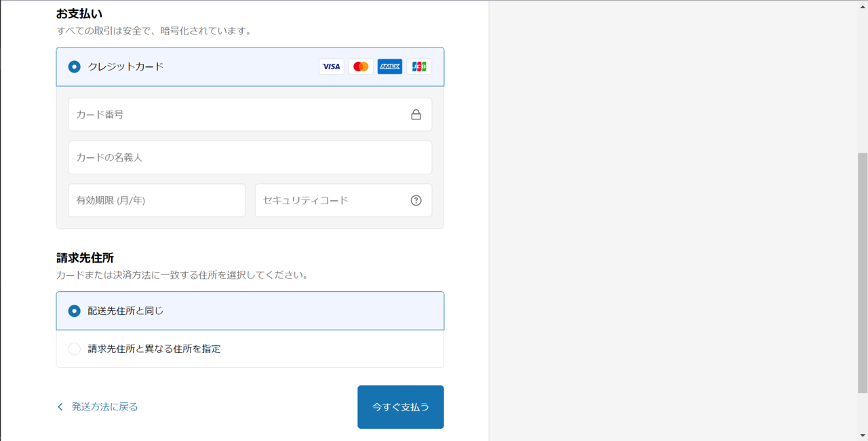The width and height of the screenshot is (868, 441).
Task: Click the セキュリティコード input field
Action: pos(332,200)
